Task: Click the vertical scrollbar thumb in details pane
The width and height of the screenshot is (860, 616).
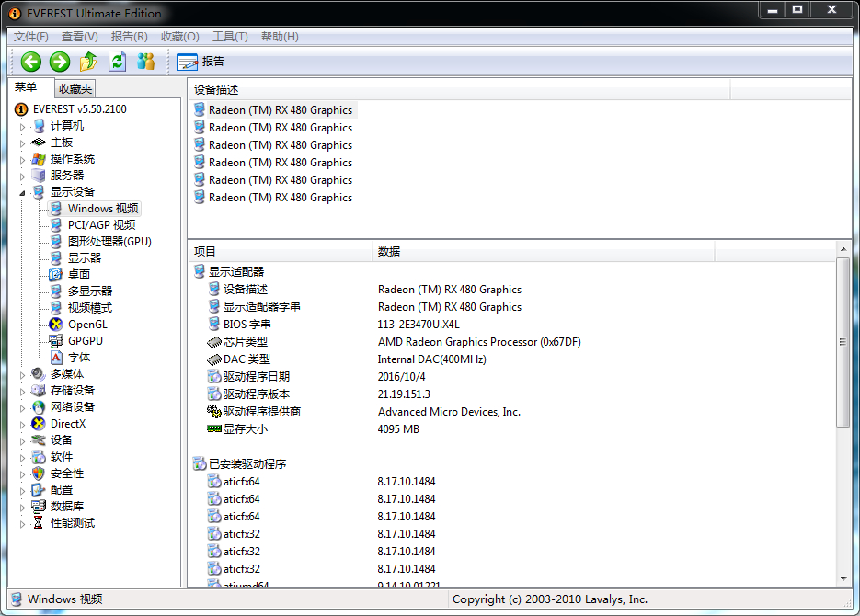Action: (x=843, y=342)
